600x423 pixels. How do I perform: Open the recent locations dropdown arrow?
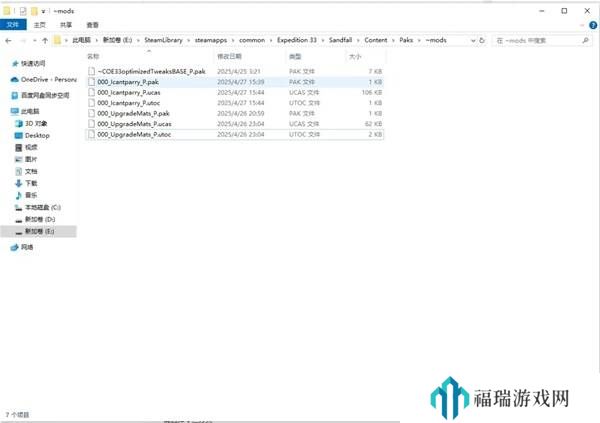coord(35,40)
